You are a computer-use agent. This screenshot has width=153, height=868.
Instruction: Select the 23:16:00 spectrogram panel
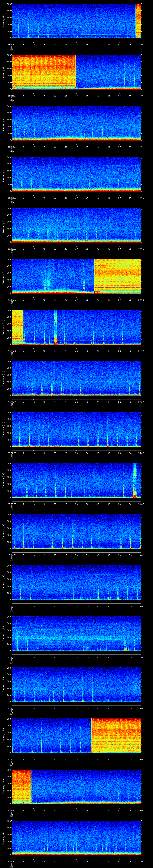[76, 123]
